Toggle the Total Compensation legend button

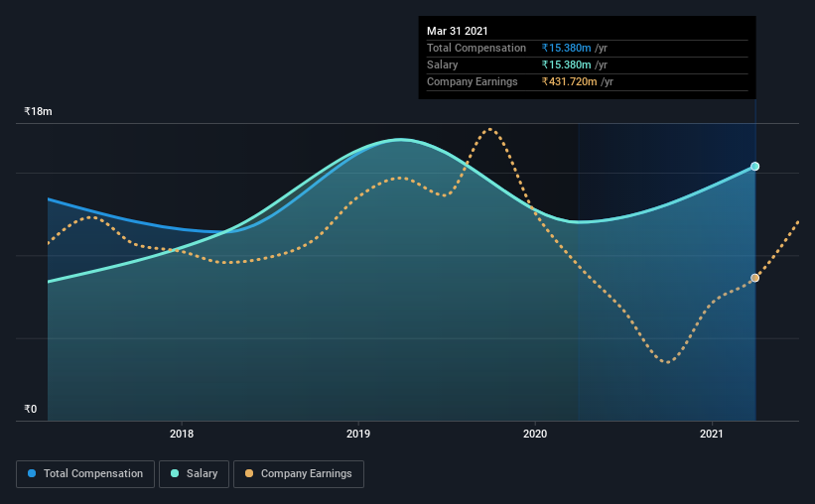click(x=85, y=474)
